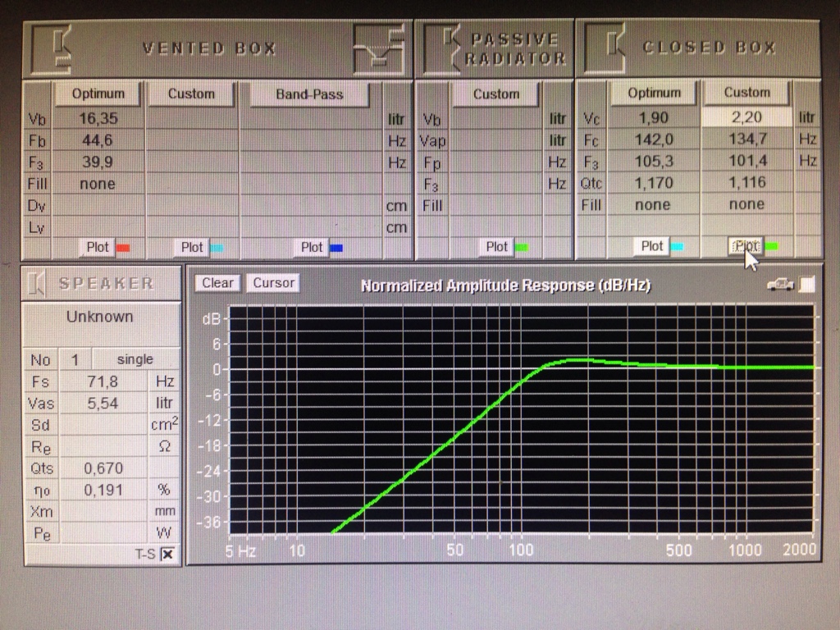The height and width of the screenshot is (630, 840).
Task: Plot the passive radiator response
Action: pyautogui.click(x=496, y=246)
